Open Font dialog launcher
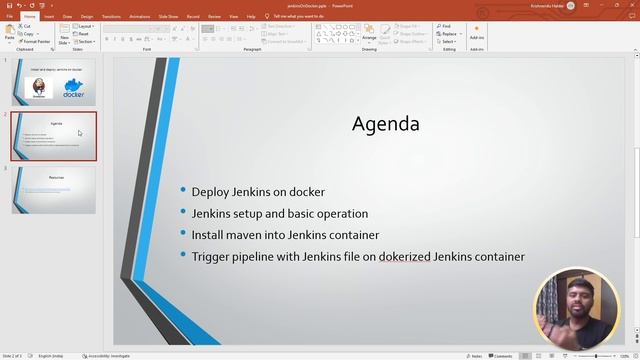The image size is (640, 360). tap(197, 49)
